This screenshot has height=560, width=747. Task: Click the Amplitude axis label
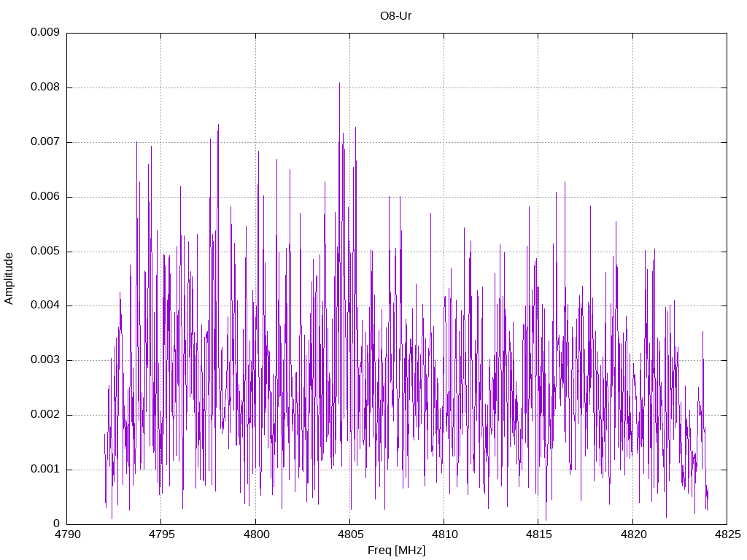point(9,279)
